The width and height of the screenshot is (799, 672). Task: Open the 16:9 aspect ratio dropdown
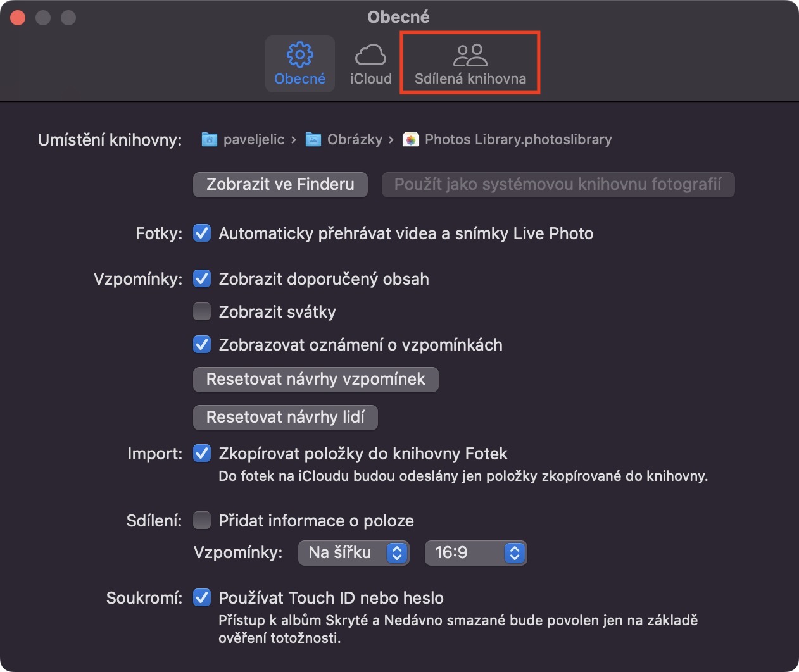(475, 552)
